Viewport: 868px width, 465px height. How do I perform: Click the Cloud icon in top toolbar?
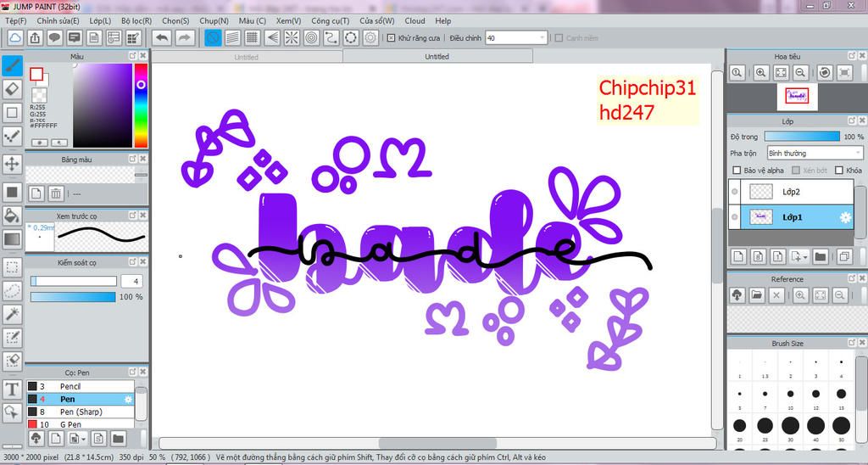(15, 37)
